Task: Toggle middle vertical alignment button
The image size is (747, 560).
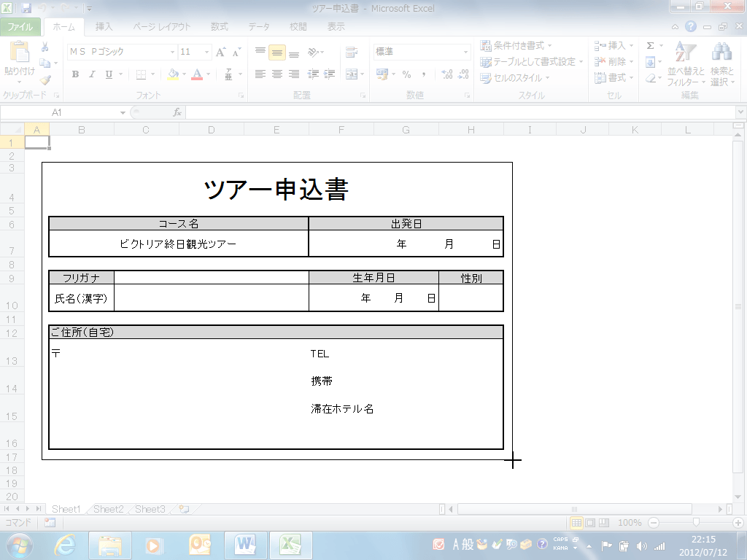Action: pyautogui.click(x=277, y=52)
